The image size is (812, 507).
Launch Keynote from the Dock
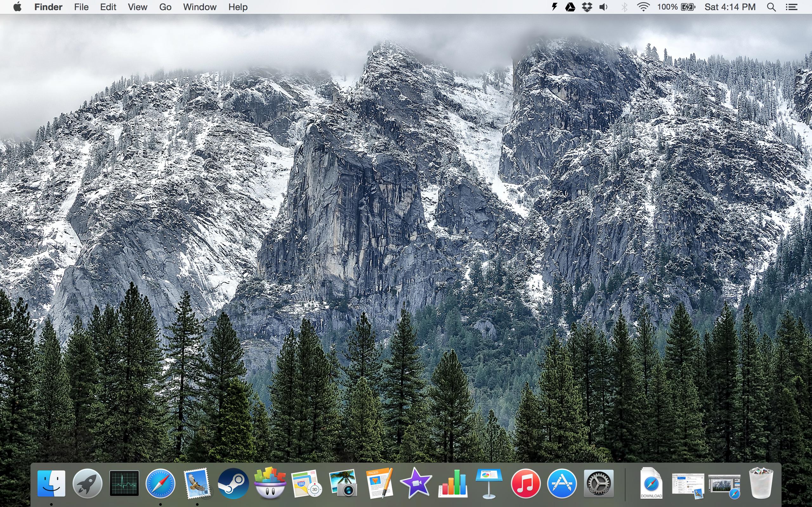[x=489, y=483]
